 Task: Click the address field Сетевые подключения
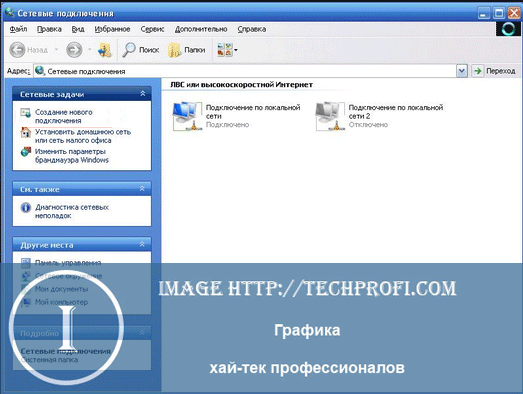(245, 71)
